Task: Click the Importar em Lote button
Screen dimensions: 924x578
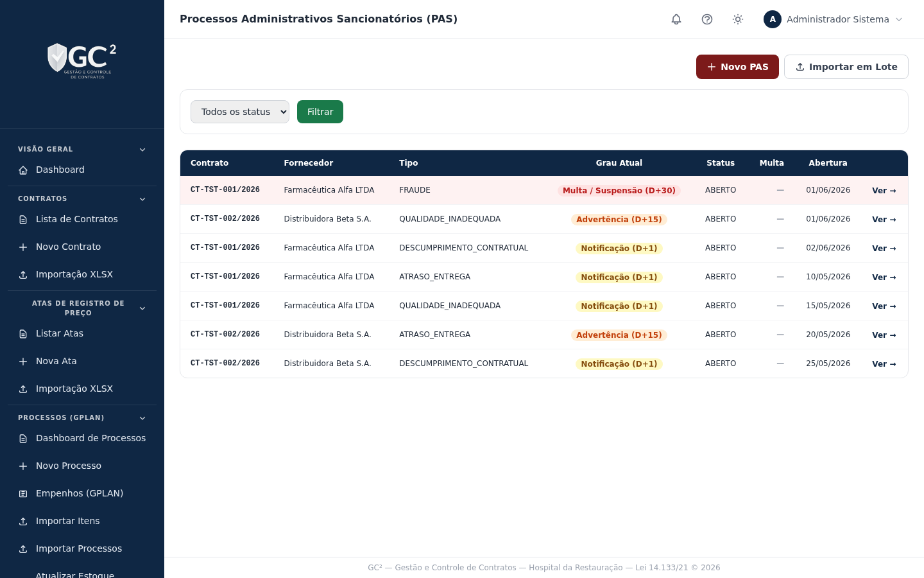Action: click(x=846, y=67)
